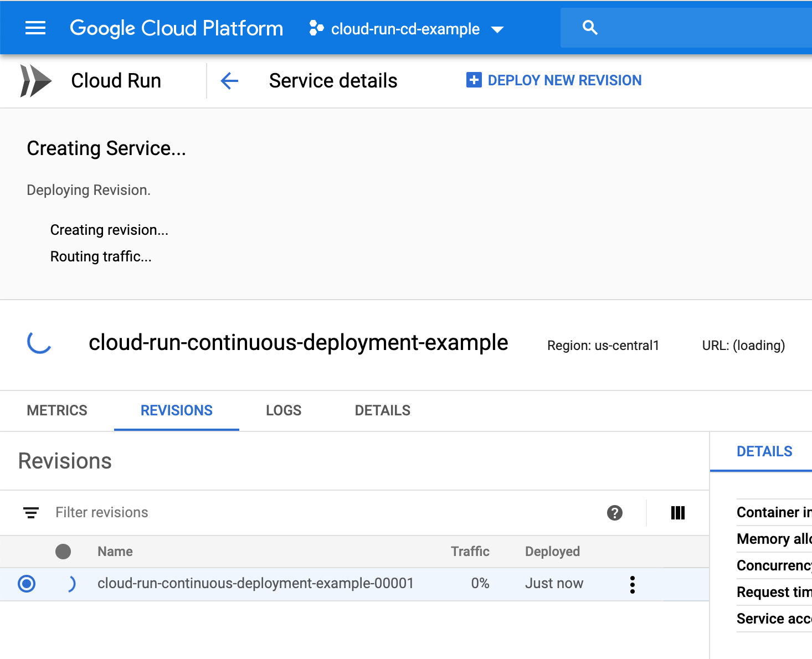The width and height of the screenshot is (812, 659).
Task: Click Deploy New Revision button
Action: coord(554,80)
